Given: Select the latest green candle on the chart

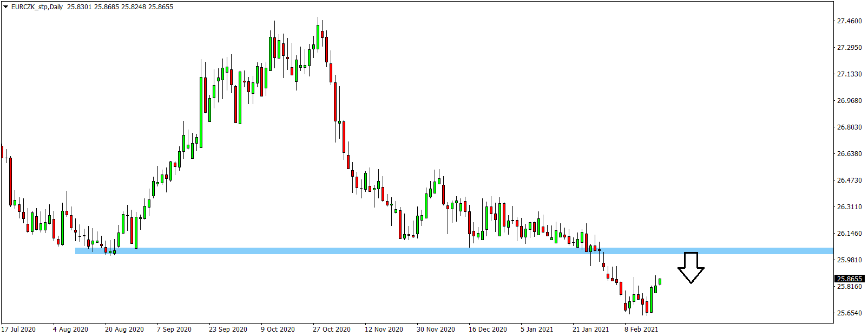Looking at the screenshot, I should point(660,281).
